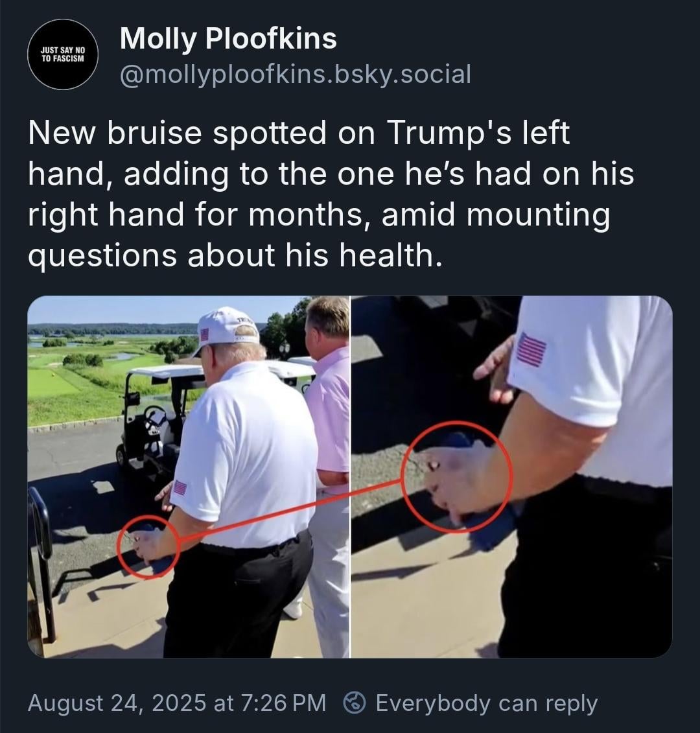The image size is (700, 733).
Task: Click the flag emblem on white cap
Action: coord(204,334)
